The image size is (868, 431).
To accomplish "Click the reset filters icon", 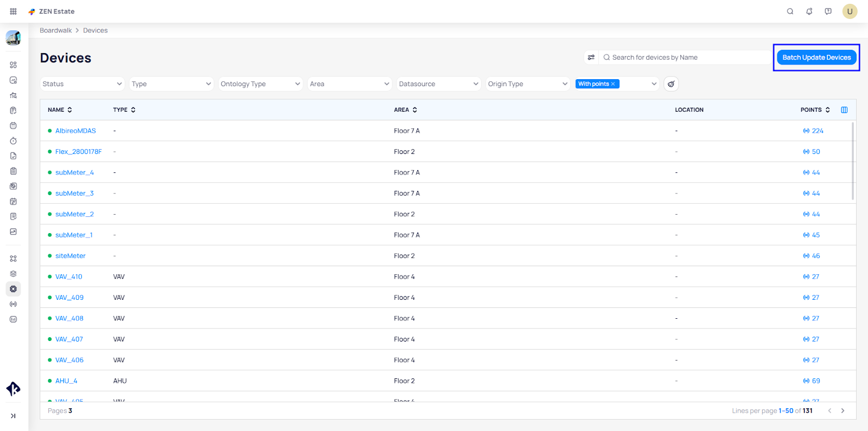I will point(671,84).
